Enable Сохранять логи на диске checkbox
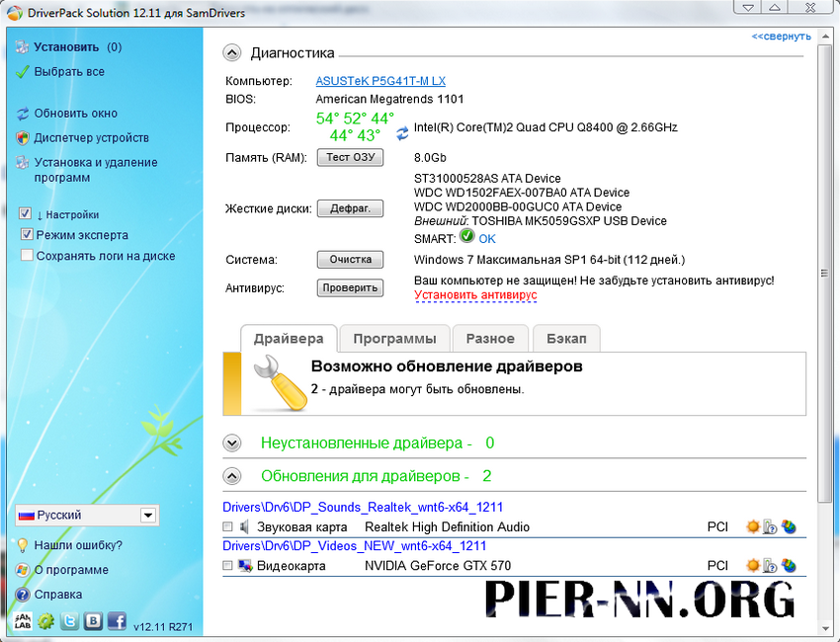 pyautogui.click(x=27, y=255)
